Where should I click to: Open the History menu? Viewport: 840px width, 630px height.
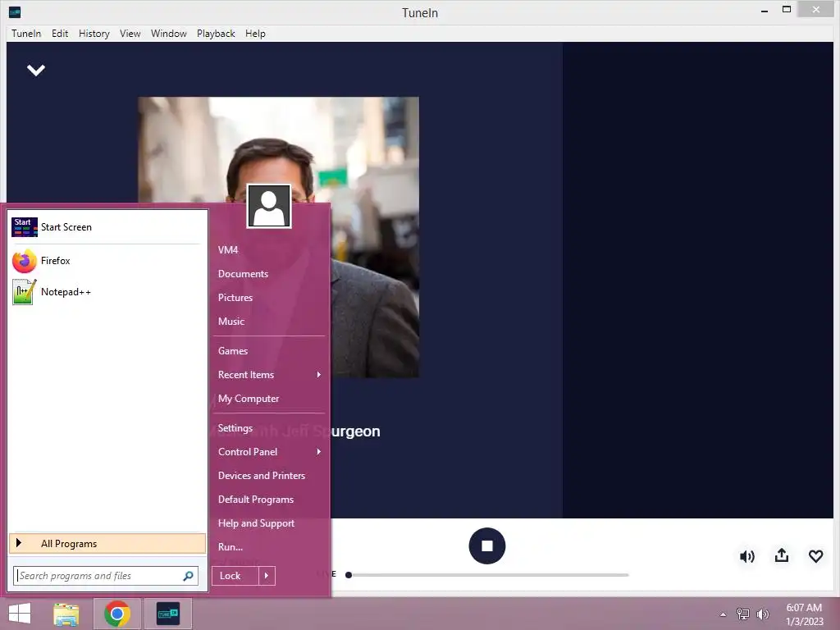[x=94, y=33]
